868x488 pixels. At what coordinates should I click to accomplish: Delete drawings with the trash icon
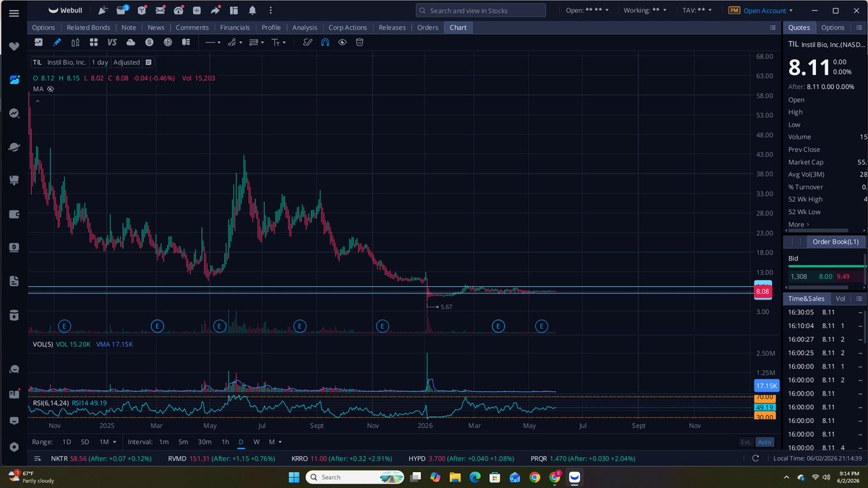359,43
